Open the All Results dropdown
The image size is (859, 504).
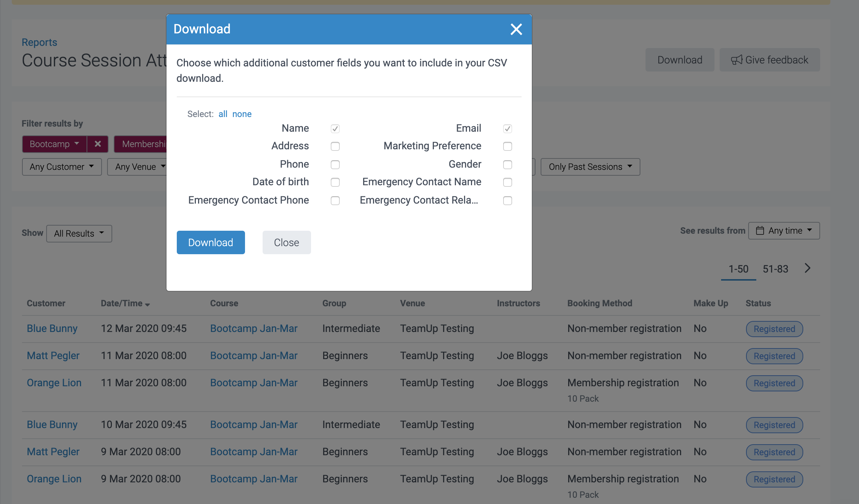[79, 234]
